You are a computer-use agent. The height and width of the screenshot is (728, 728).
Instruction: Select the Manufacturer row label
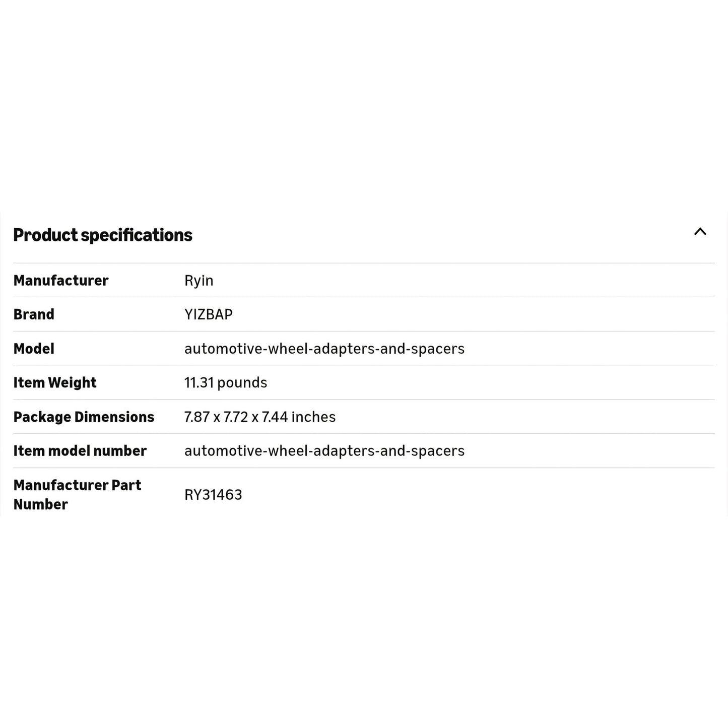click(61, 281)
